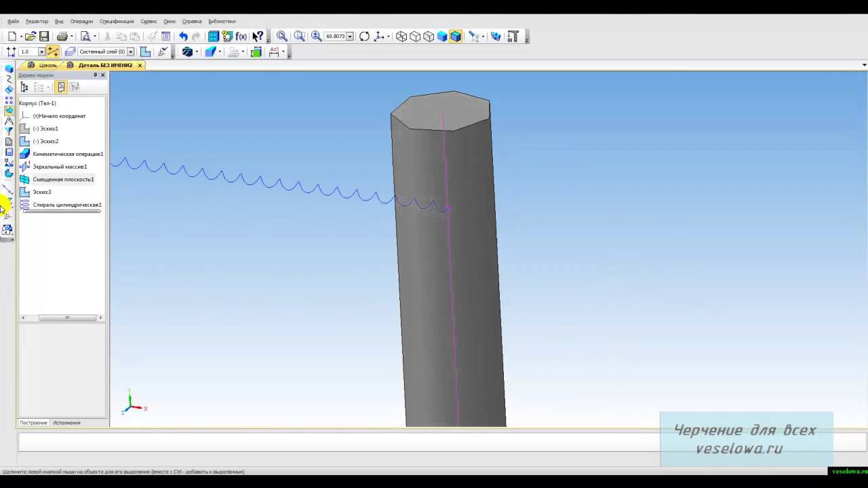Save the document with floppy icon

(x=44, y=37)
